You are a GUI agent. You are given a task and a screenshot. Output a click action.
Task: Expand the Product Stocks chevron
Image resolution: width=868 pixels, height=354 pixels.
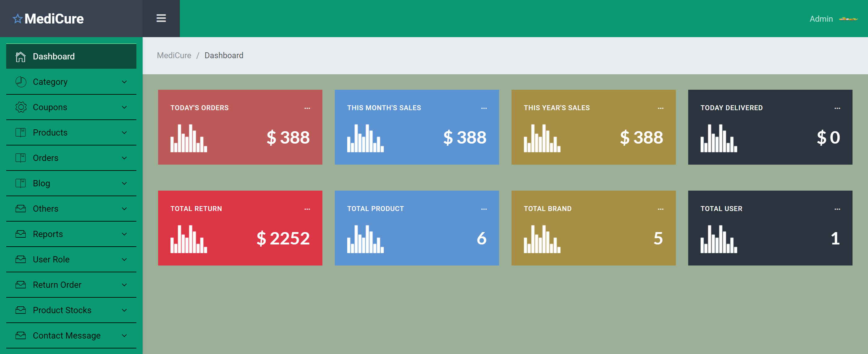124,310
